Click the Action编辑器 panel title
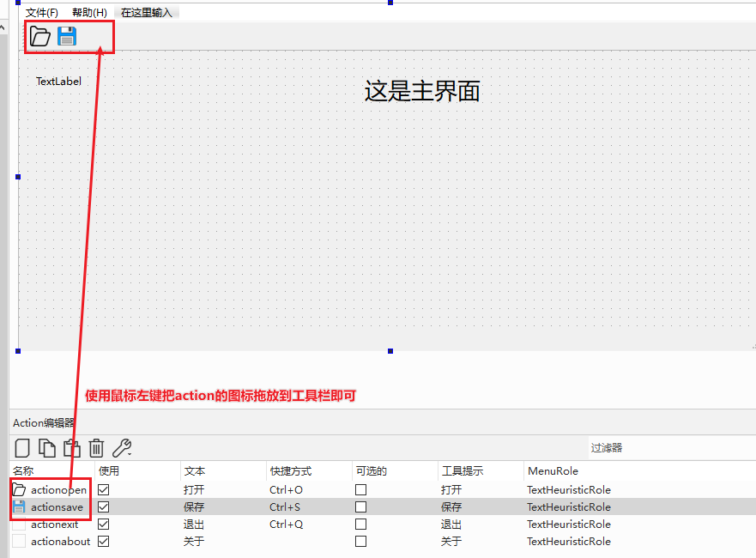This screenshot has width=756, height=558. [44, 423]
